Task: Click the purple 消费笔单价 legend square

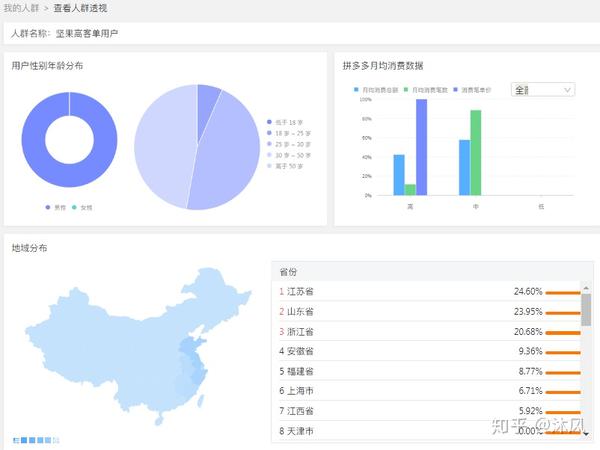Action: [455, 90]
